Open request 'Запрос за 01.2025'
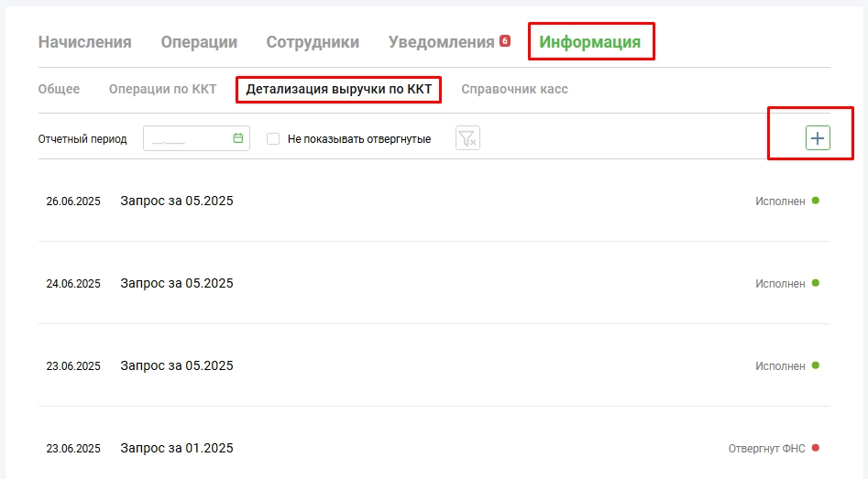868x479 pixels. 176,448
